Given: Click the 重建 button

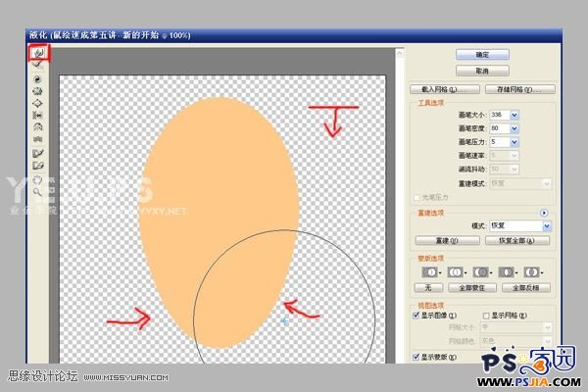Looking at the screenshot, I should pyautogui.click(x=448, y=240).
